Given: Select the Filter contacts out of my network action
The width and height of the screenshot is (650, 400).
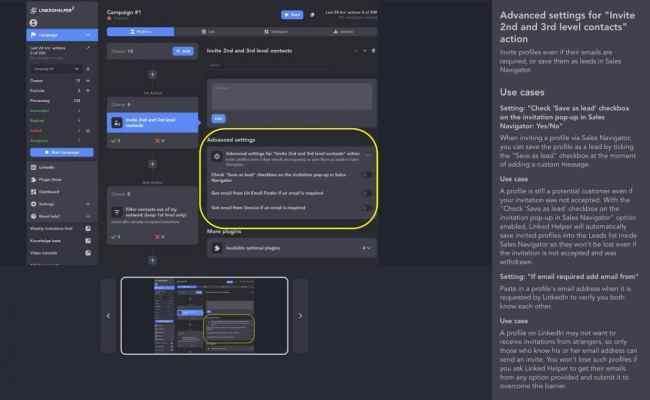Looking at the screenshot, I should [153, 215].
